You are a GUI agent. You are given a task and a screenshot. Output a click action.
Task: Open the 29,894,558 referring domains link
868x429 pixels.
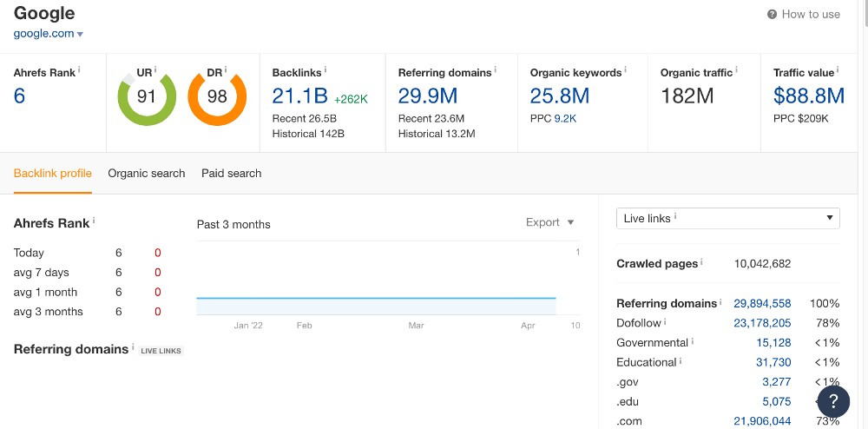762,303
